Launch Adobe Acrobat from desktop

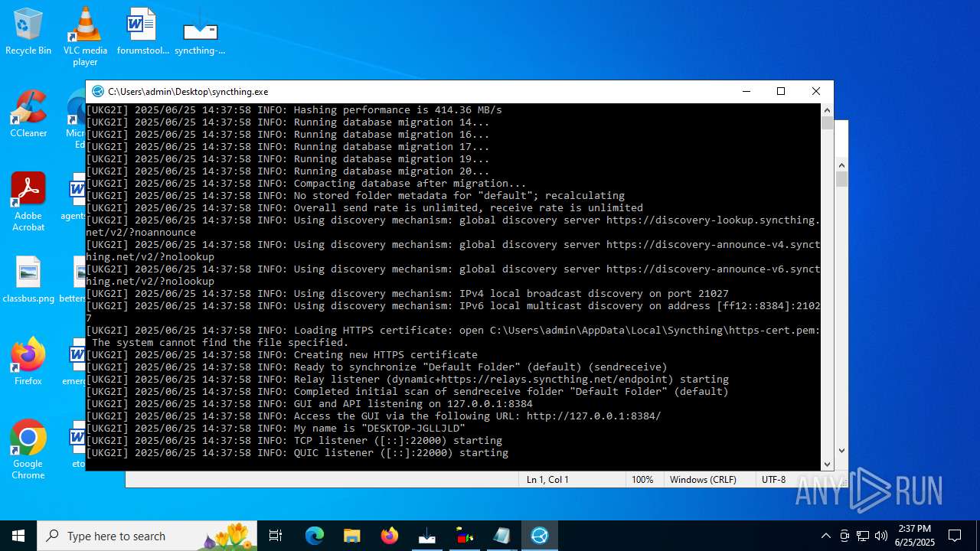[28, 201]
